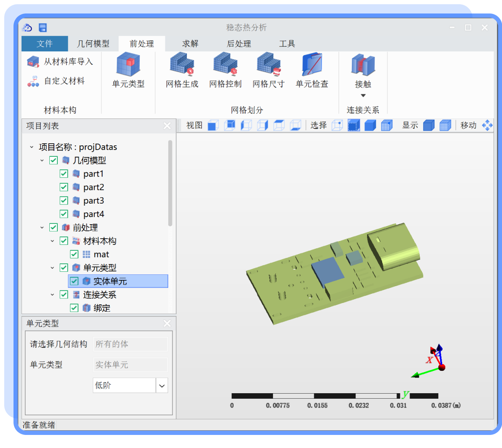502x448 pixels.
Task: Collapse the 材料本构 tree node
Action: pos(52,241)
